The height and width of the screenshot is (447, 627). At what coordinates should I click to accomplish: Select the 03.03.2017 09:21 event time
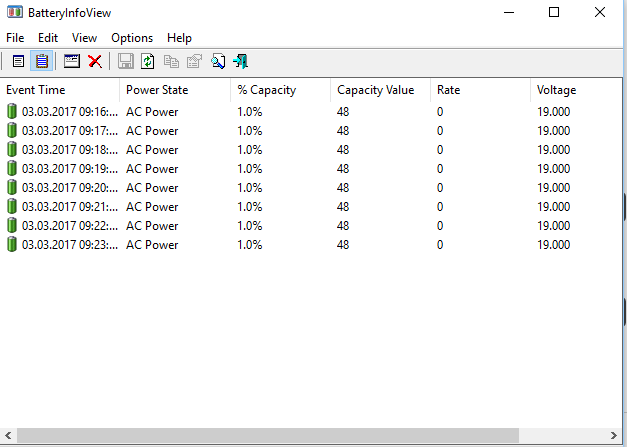[x=70, y=207]
